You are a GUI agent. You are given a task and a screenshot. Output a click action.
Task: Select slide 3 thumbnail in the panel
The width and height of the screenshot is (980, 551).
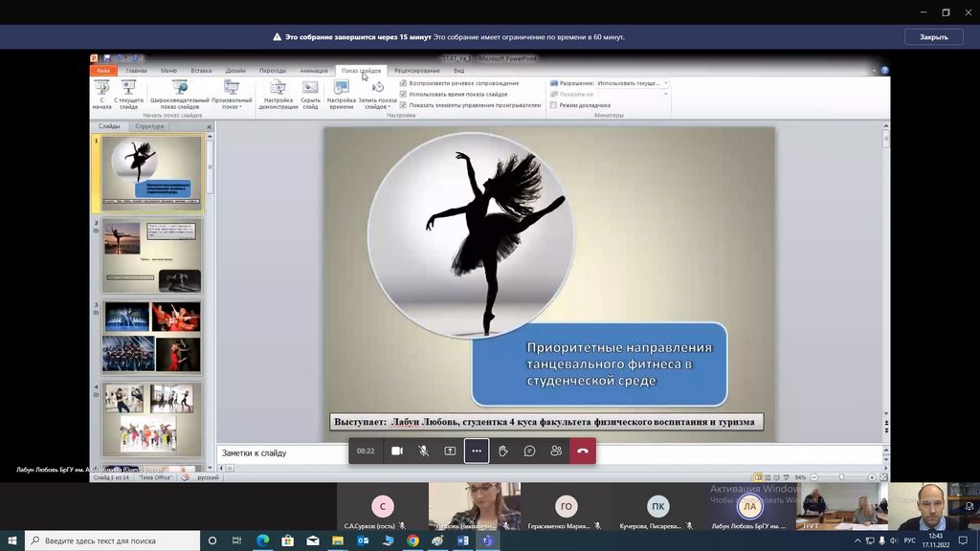[152, 338]
